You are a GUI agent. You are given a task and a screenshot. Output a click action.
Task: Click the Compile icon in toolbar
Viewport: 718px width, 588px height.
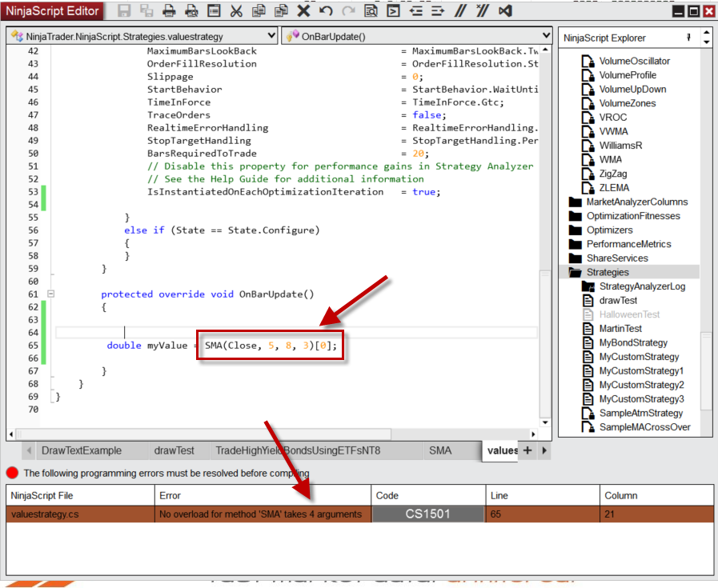[393, 10]
